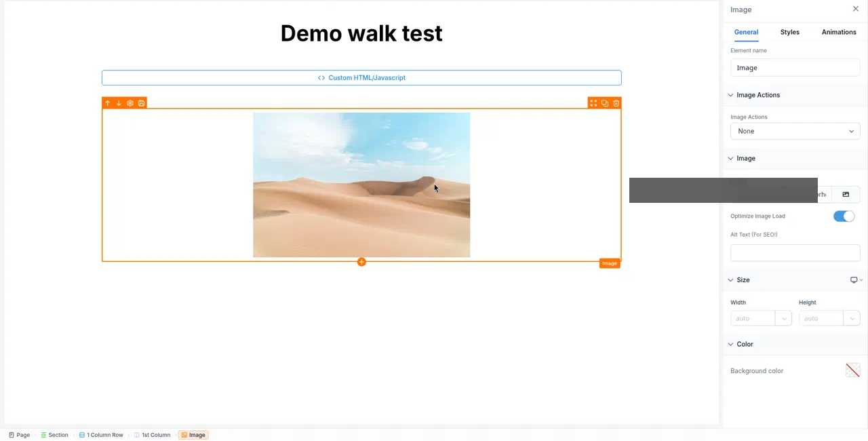868x441 pixels.
Task: Select Image in the breadcrumb bar
Action: (193, 435)
